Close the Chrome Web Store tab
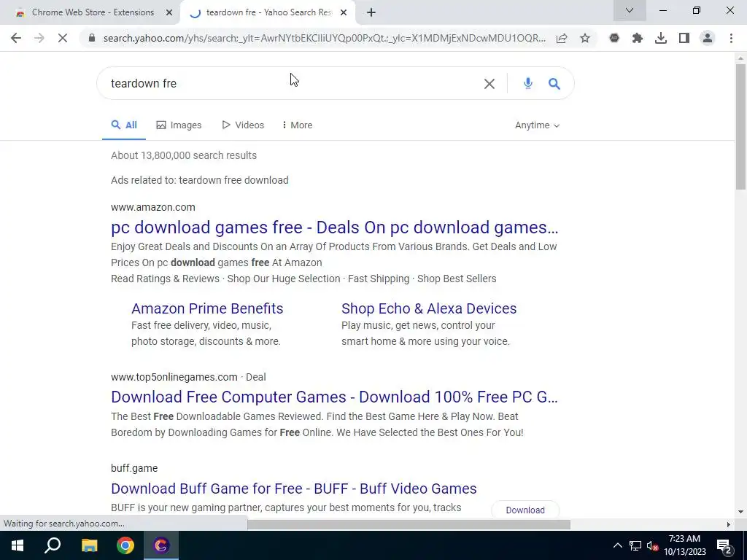 click(x=169, y=12)
